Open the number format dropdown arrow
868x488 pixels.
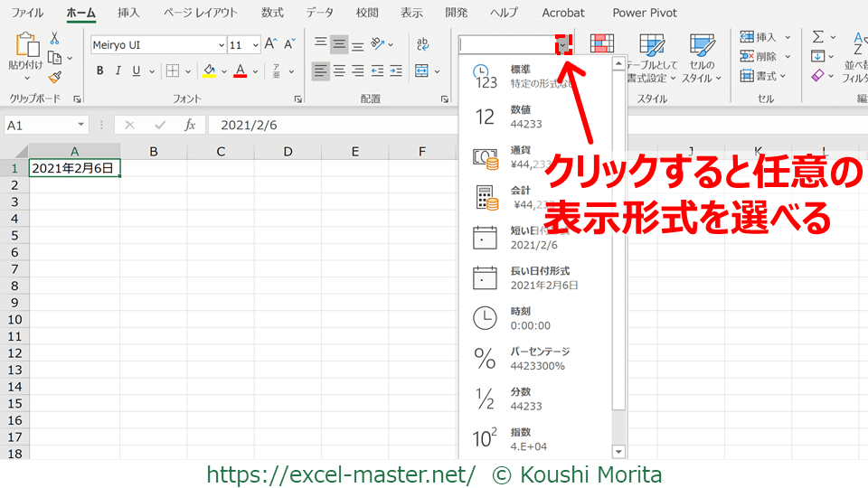click(563, 44)
